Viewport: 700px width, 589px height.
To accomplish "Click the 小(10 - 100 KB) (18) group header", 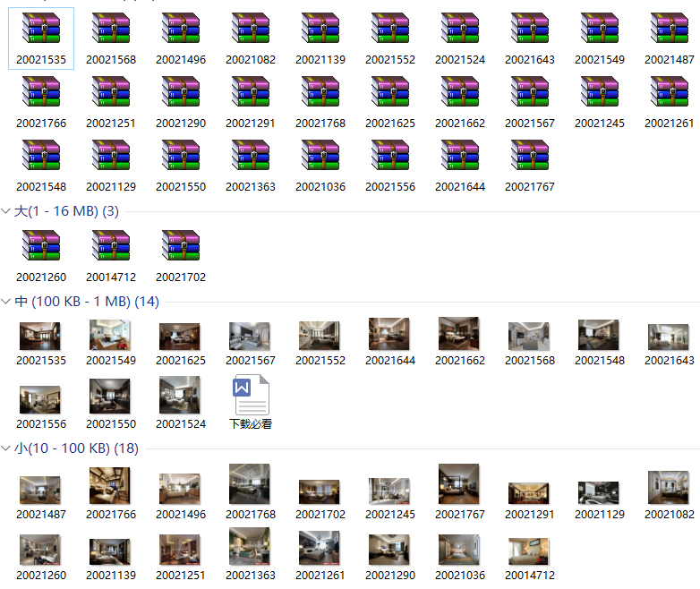I will click(x=76, y=448).
